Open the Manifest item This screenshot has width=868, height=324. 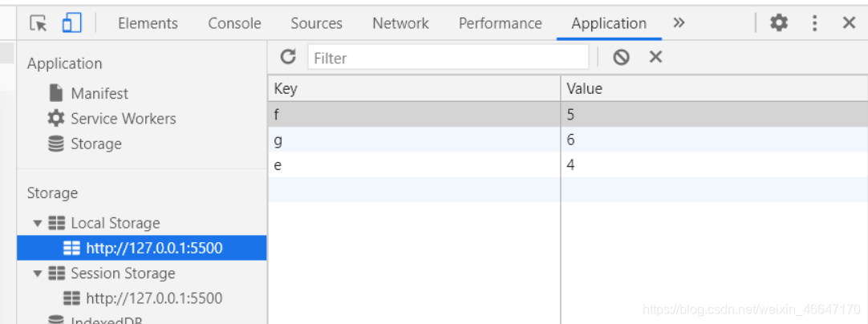click(99, 93)
